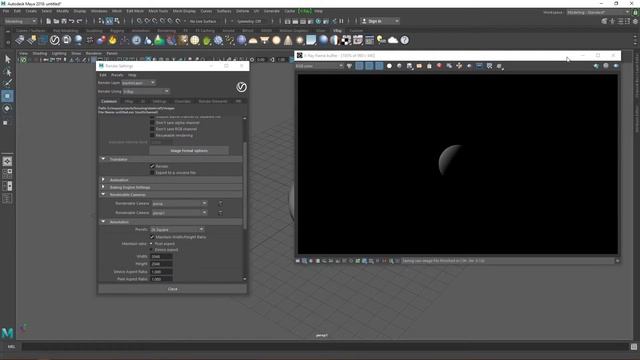This screenshot has width=640, height=360.
Task: Open the V-Ray logo shelf icon
Action: click(54, 40)
